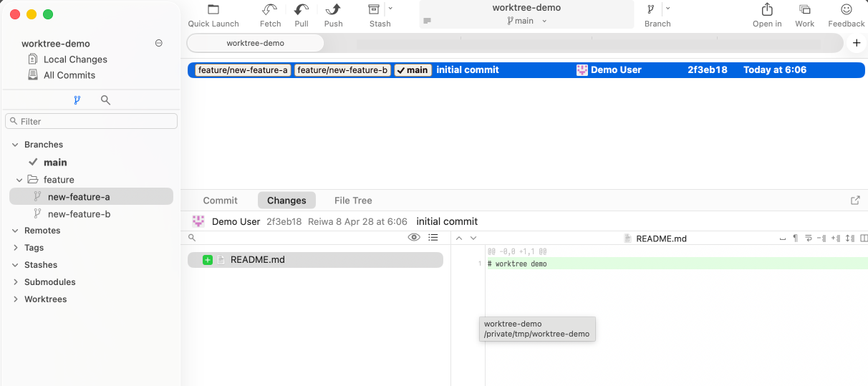Expand the Remotes section
The height and width of the screenshot is (386, 868).
pyautogui.click(x=15, y=231)
